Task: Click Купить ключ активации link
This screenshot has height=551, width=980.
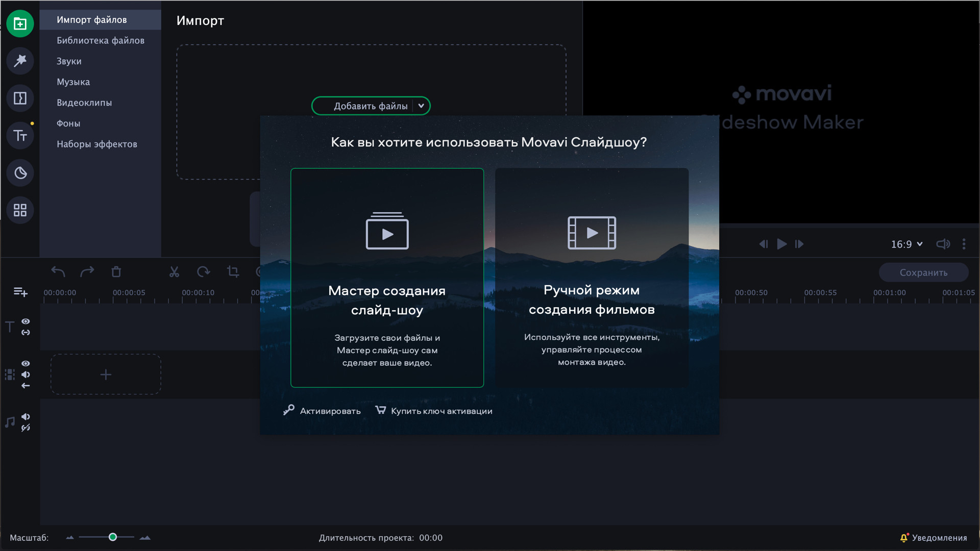Action: (x=441, y=411)
